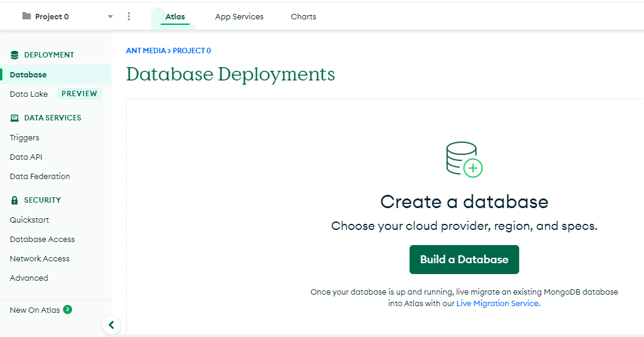Click the Database Deployments heading
Viewport: 644px width, 337px height.
[x=230, y=74]
